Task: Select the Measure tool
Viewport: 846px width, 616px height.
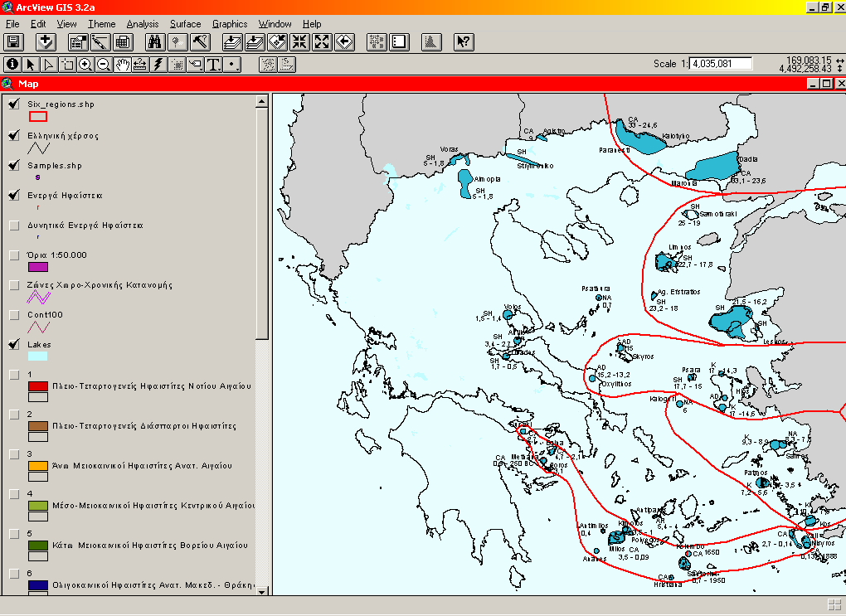Action: point(140,64)
